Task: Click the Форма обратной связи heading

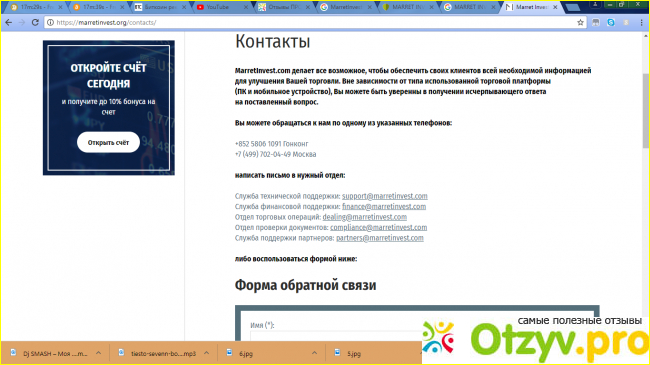Action: pyautogui.click(x=306, y=285)
